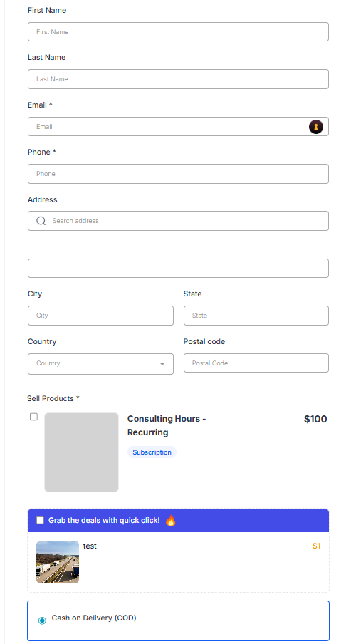This screenshot has width=346, height=644.
Task: Click the State input field
Action: pyautogui.click(x=256, y=316)
